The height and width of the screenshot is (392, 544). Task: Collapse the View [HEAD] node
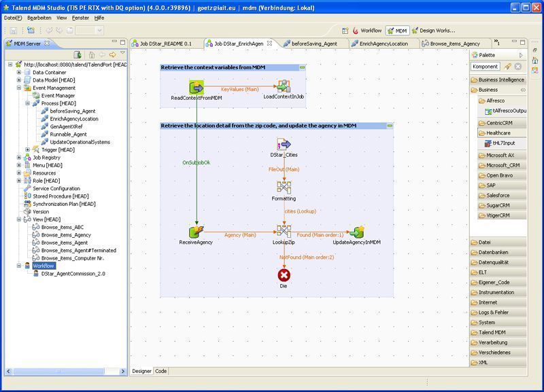coord(19,219)
